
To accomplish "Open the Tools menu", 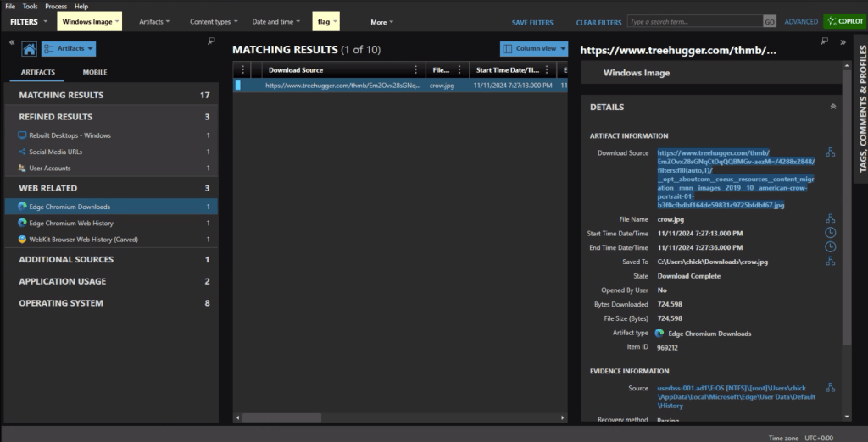I will point(30,6).
